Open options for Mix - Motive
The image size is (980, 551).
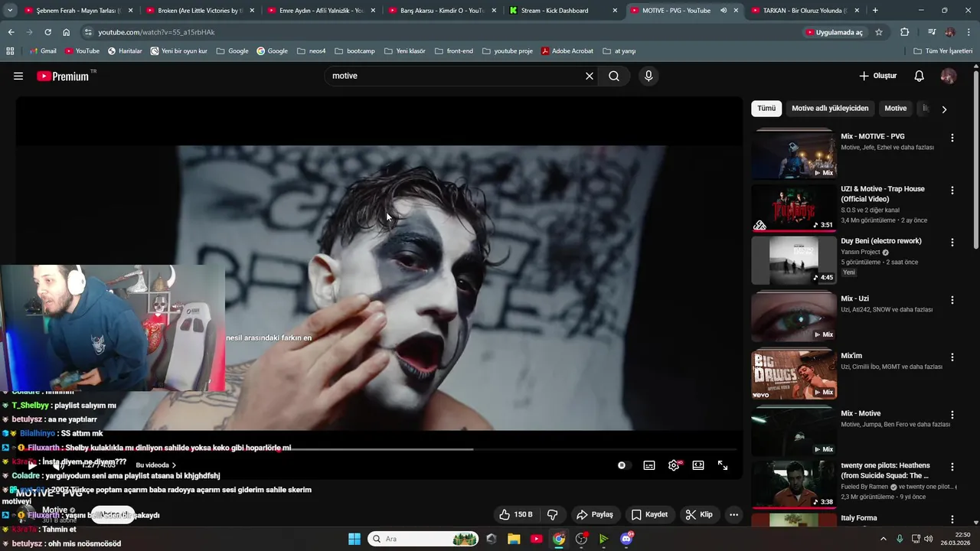pos(952,415)
